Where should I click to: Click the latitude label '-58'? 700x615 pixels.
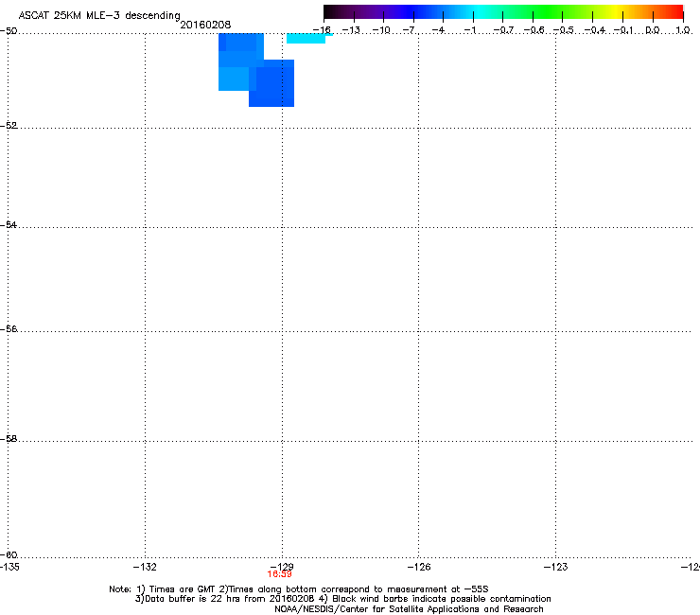coord(9,439)
